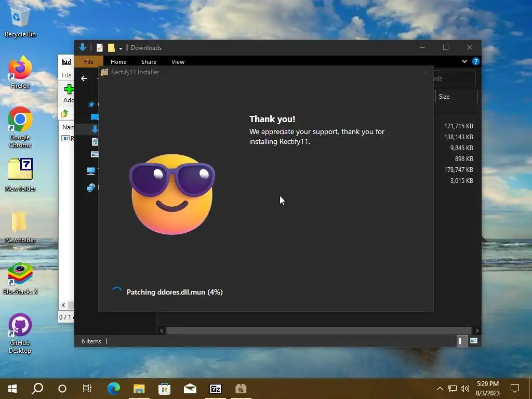
Task: Click the Patching ddores.dll.mun progress text
Action: (175, 292)
